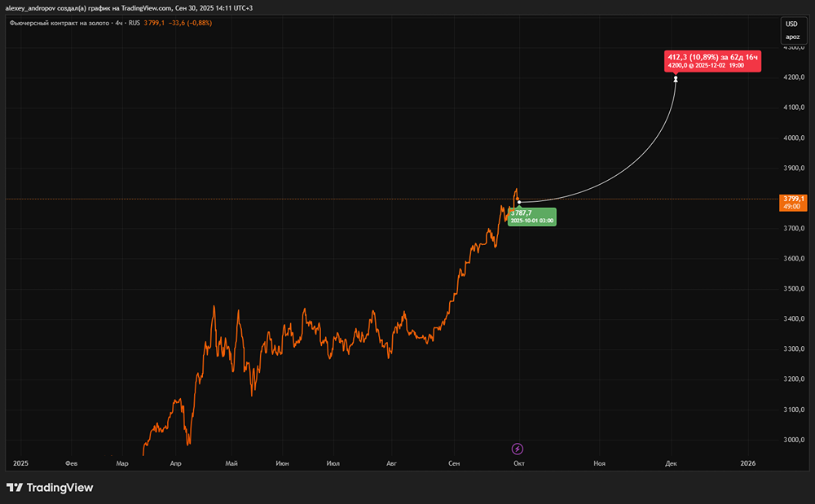815x504 pixels.
Task: Click the 4200,0 price axis label
Action: 794,77
